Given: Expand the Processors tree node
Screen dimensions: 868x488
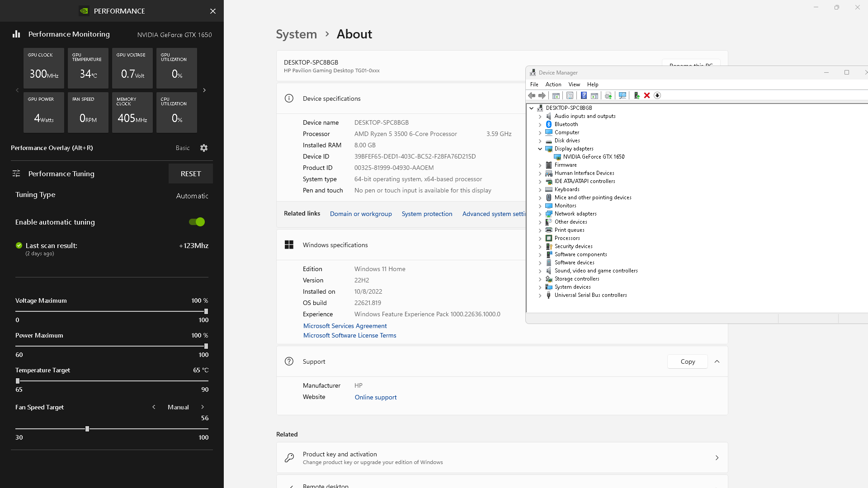Looking at the screenshot, I should 540,238.
